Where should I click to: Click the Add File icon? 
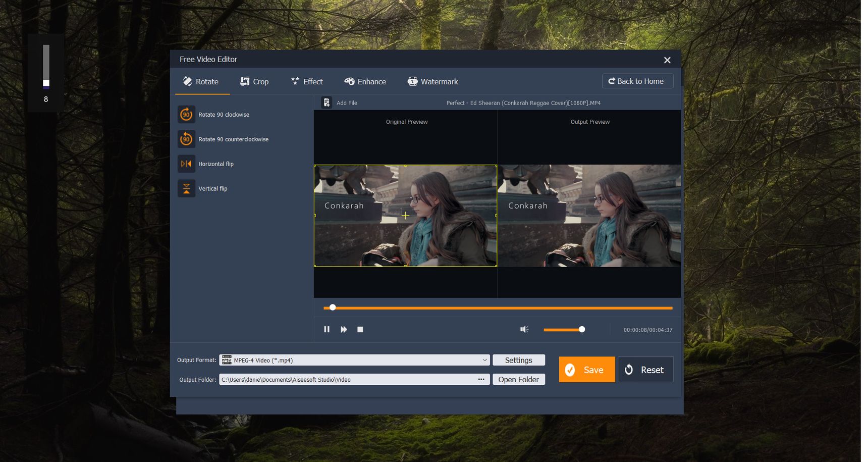click(327, 102)
